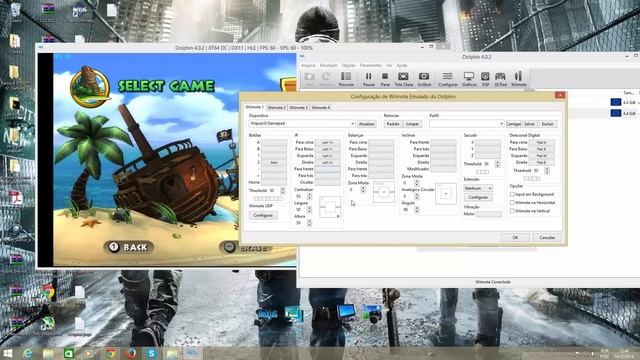Open the Ajuda menu
The width and height of the screenshot is (640, 360).
tap(402, 65)
